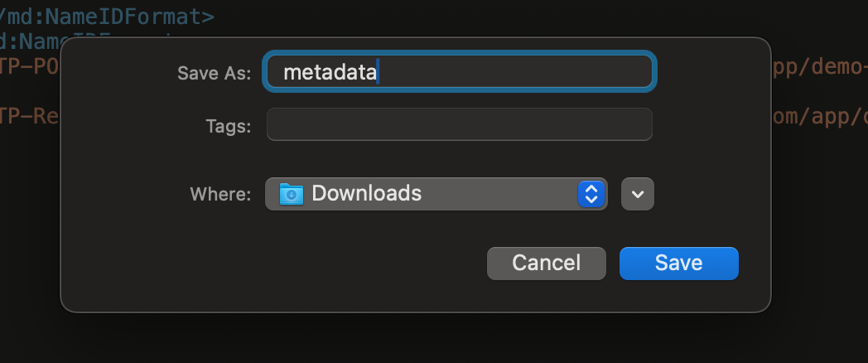Click the pp/demo text behind the dialog
The height and width of the screenshot is (363, 868).
click(820, 67)
